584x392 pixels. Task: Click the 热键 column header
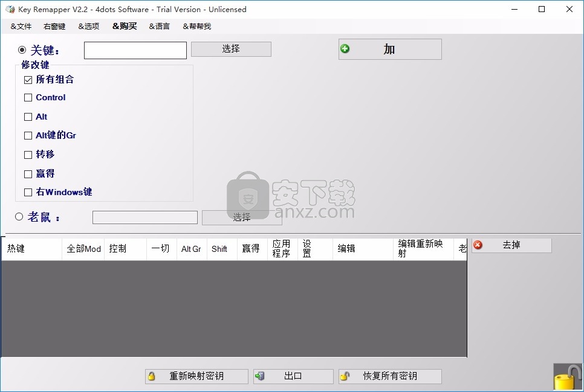coord(31,249)
